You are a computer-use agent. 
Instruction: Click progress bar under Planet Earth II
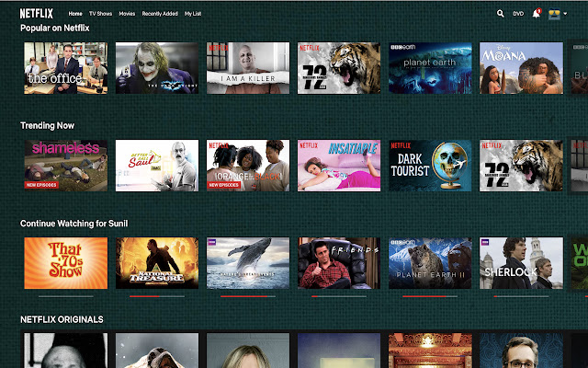click(430, 296)
